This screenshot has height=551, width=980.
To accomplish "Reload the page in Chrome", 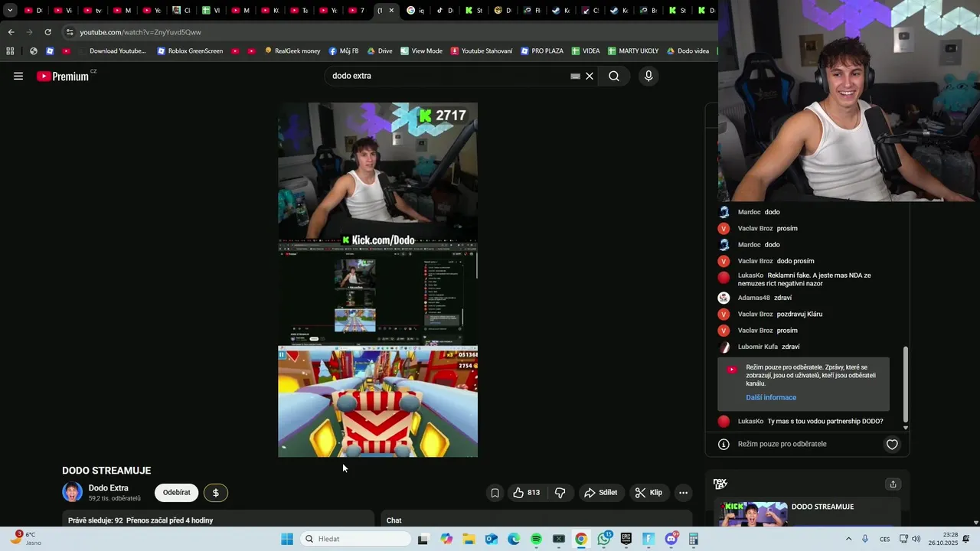I will (x=47, y=32).
